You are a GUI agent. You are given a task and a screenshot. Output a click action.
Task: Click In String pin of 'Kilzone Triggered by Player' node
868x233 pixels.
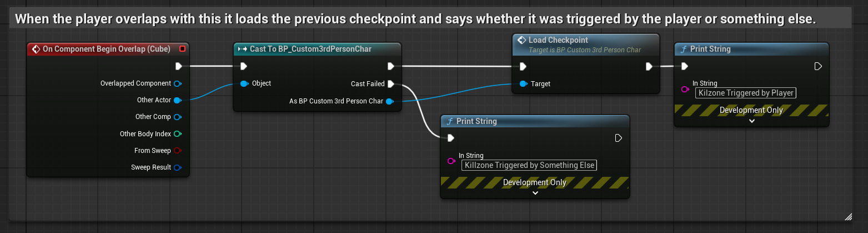(685, 89)
